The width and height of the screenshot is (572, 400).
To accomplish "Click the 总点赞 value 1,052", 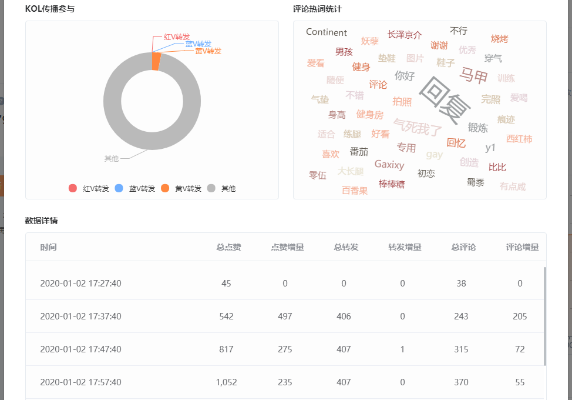I will coord(226,382).
